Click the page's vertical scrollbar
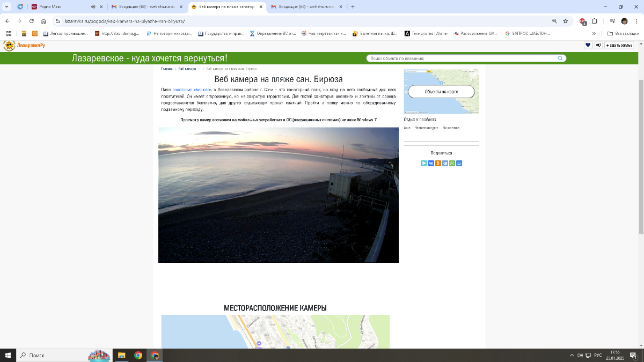The height and width of the screenshot is (362, 644). (641, 156)
